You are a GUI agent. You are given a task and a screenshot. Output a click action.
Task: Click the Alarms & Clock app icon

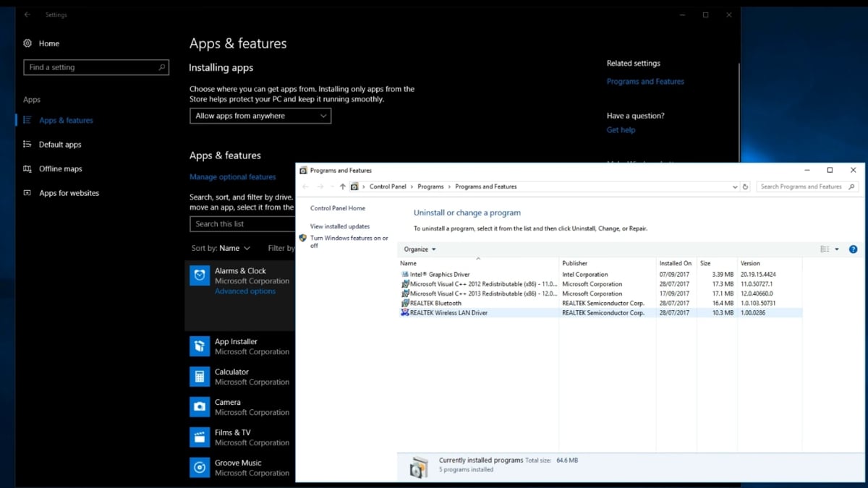coord(200,275)
